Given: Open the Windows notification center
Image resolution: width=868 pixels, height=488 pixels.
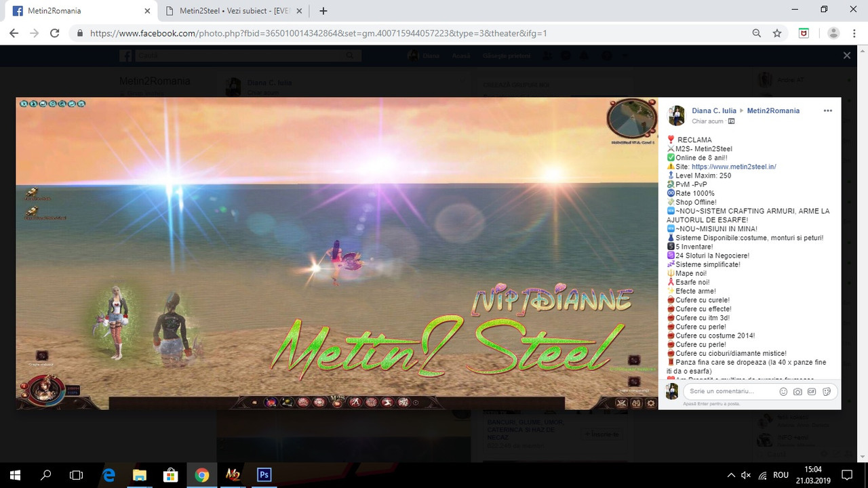Looking at the screenshot, I should pos(847,475).
